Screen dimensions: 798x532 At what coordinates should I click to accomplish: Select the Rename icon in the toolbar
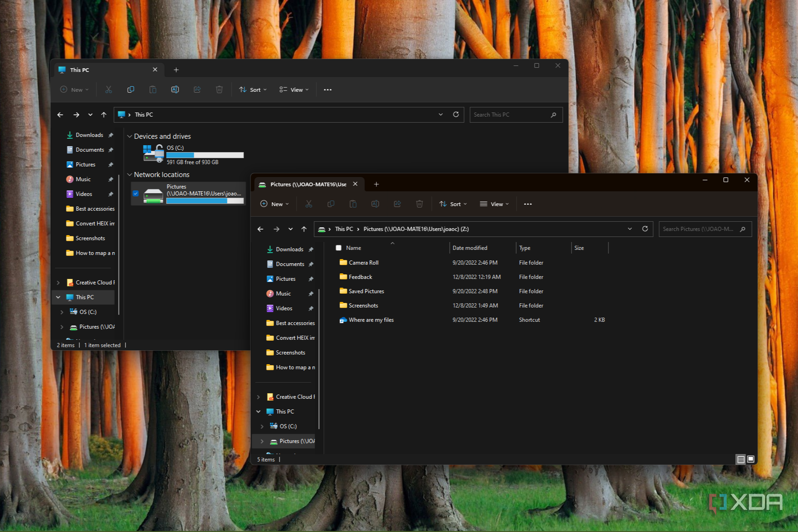tap(375, 204)
